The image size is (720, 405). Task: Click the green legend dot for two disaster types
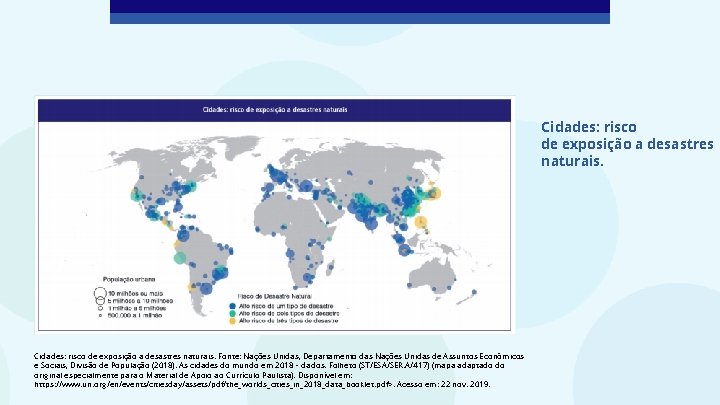coord(232,313)
